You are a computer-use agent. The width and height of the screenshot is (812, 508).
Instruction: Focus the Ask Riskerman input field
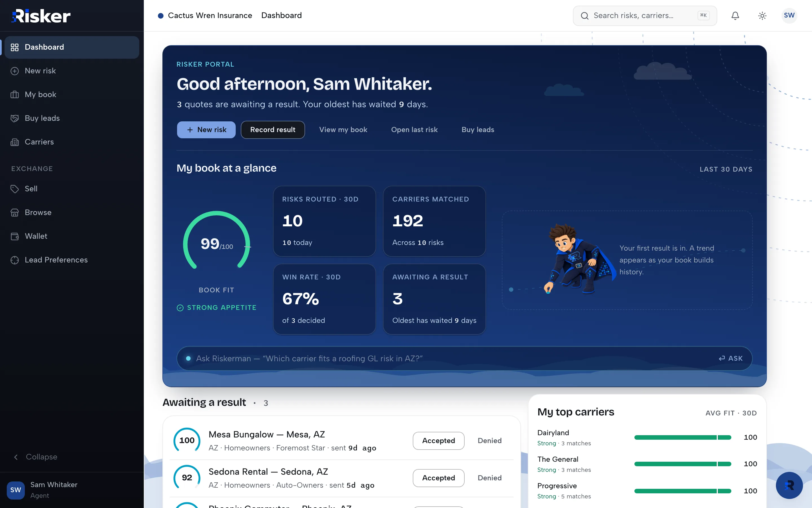pos(464,358)
